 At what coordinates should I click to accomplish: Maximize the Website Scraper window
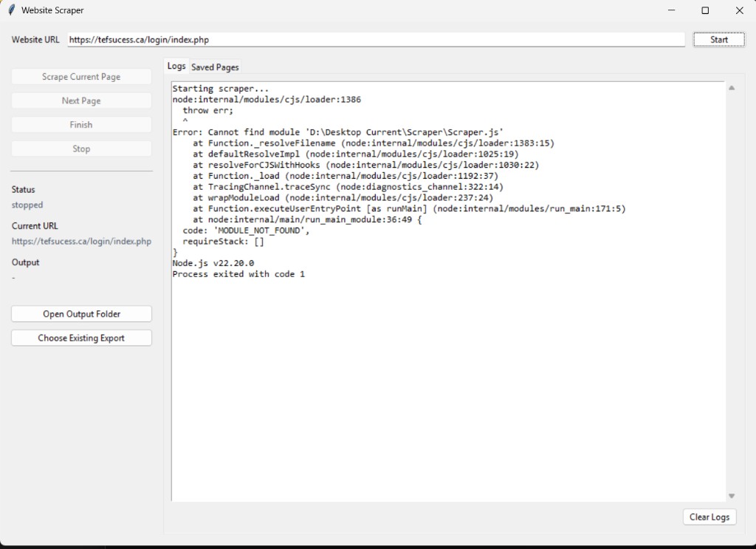[705, 10]
